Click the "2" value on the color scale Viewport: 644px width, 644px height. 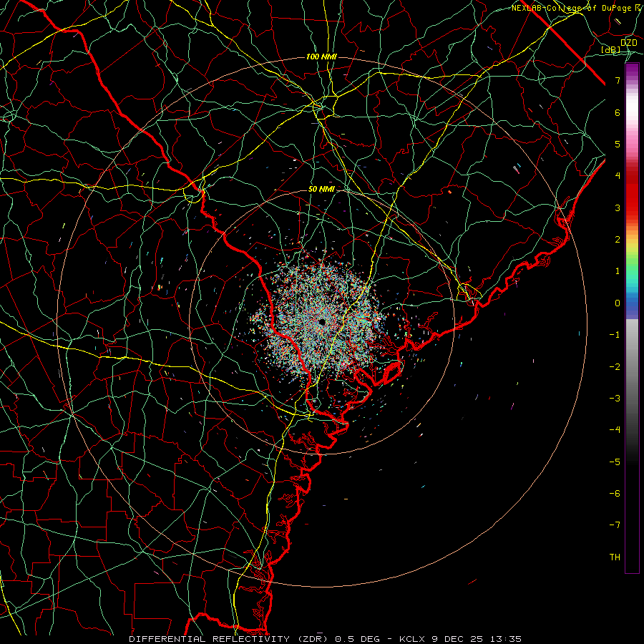tap(618, 240)
